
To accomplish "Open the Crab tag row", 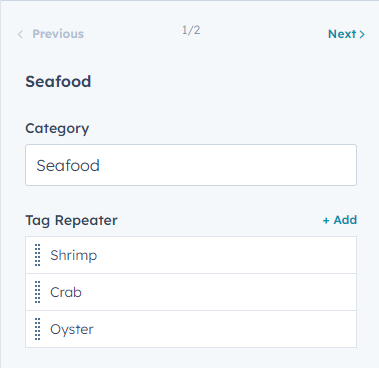I will coord(191,292).
